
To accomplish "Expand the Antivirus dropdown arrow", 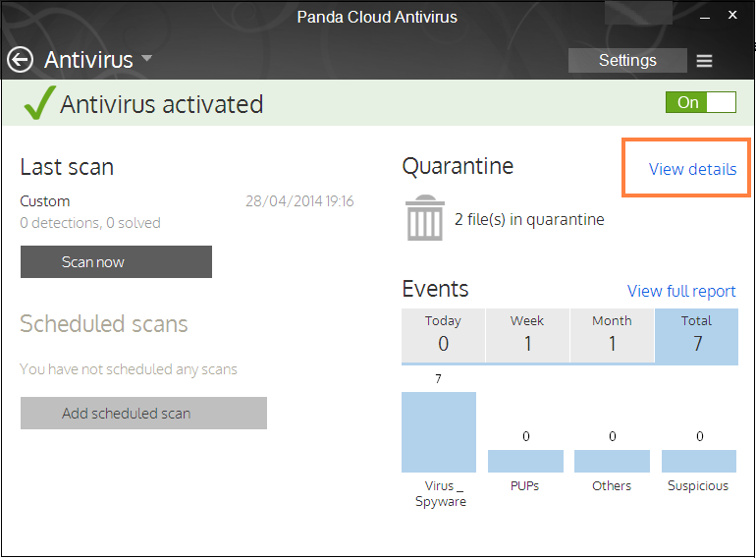I will (x=146, y=59).
